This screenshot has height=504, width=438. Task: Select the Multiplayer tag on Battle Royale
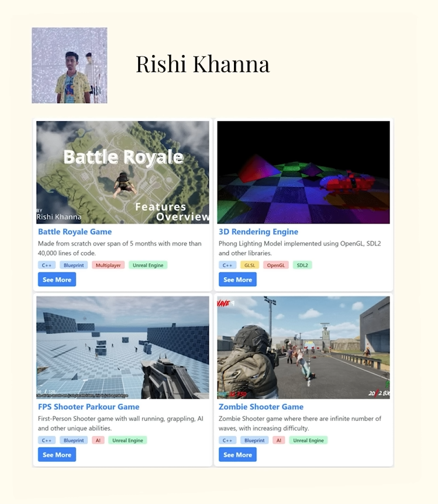108,265
